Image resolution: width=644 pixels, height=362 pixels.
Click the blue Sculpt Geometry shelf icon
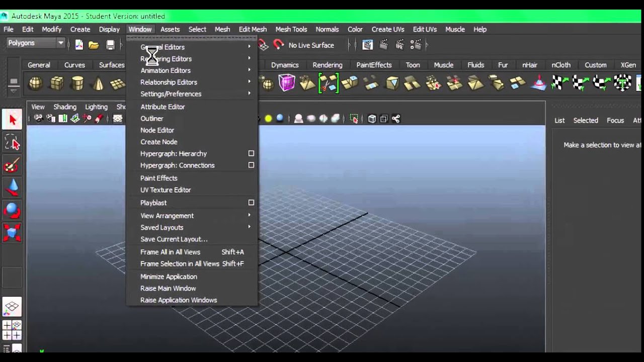tap(539, 83)
